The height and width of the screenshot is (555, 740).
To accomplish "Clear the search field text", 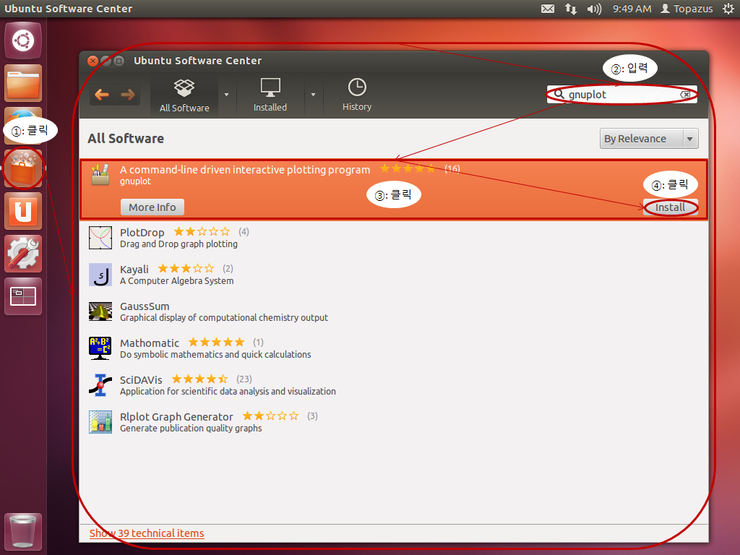I will click(685, 95).
